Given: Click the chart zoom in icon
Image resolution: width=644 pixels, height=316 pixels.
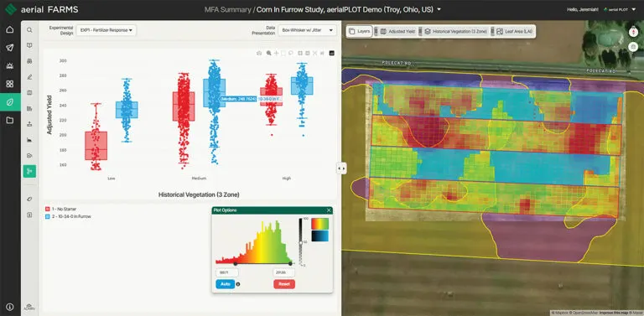Looking at the screenshot, I should (x=300, y=53).
